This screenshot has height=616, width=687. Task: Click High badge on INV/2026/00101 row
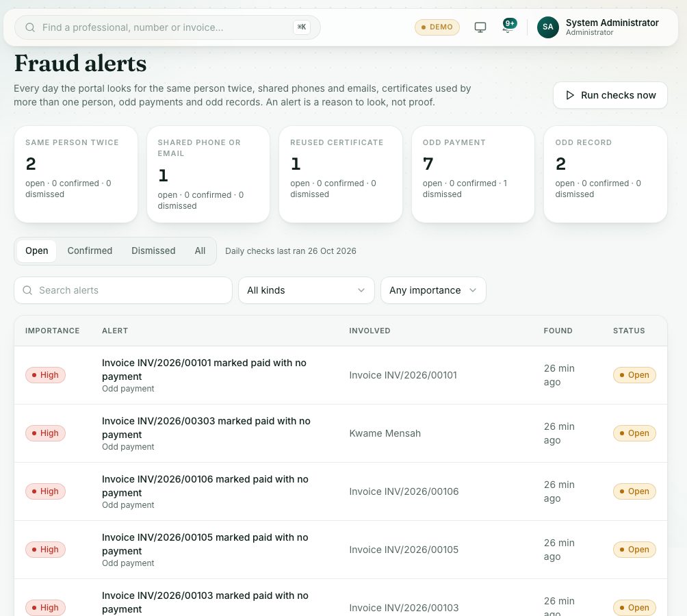(x=45, y=375)
